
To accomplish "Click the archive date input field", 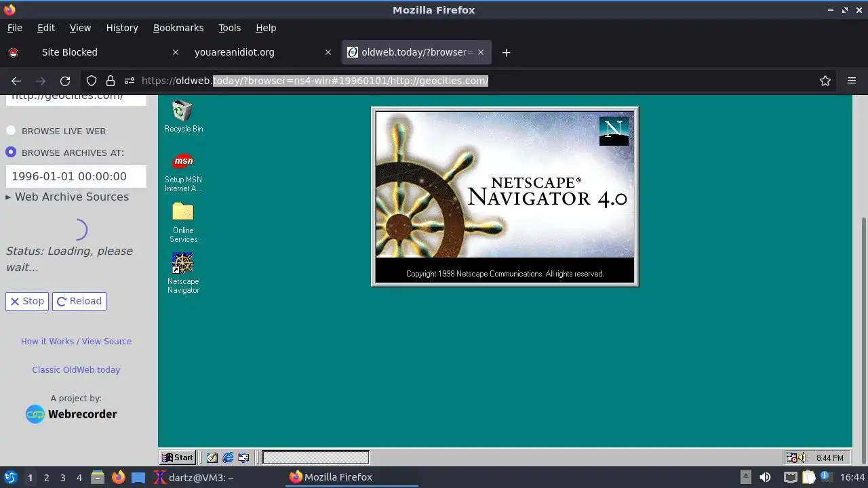I will [76, 176].
